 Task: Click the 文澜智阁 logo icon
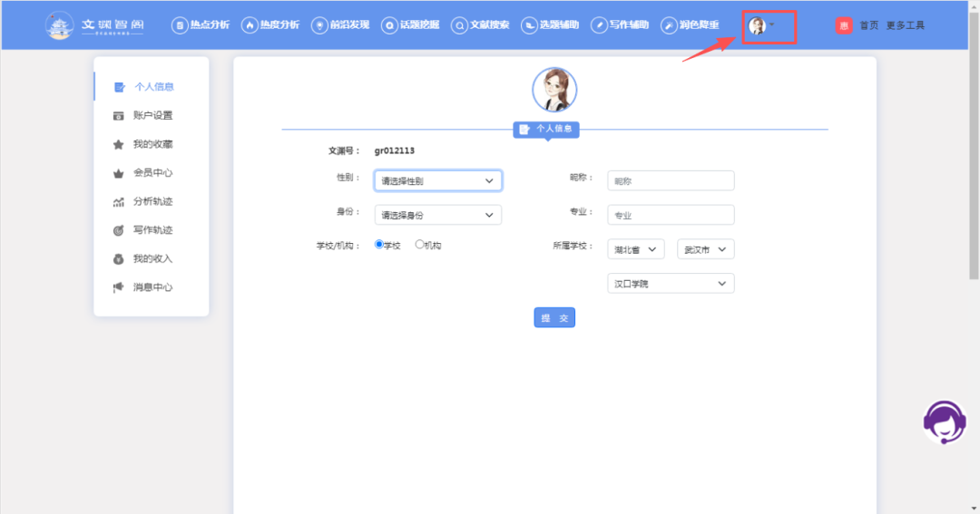point(60,25)
